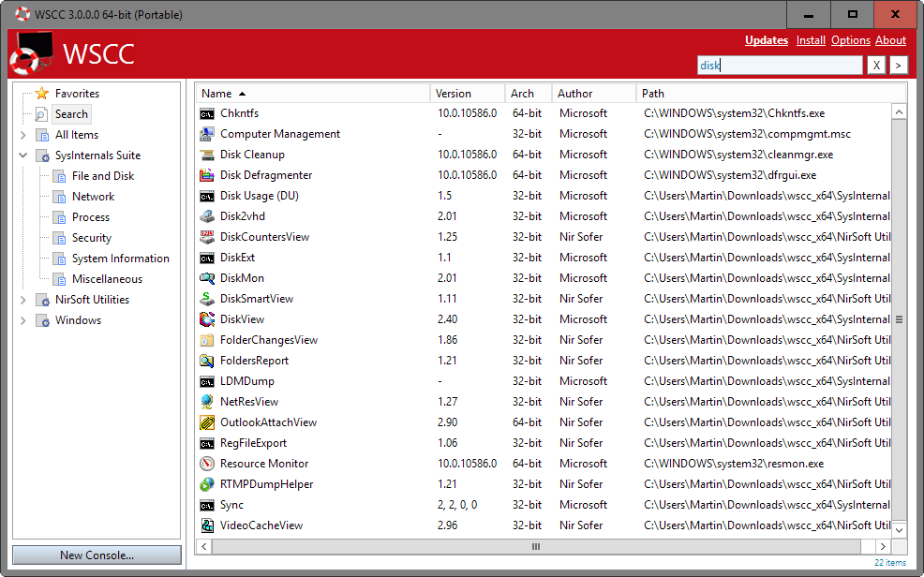The height and width of the screenshot is (577, 924).
Task: Click into the search field containing disk
Action: pyautogui.click(x=780, y=66)
